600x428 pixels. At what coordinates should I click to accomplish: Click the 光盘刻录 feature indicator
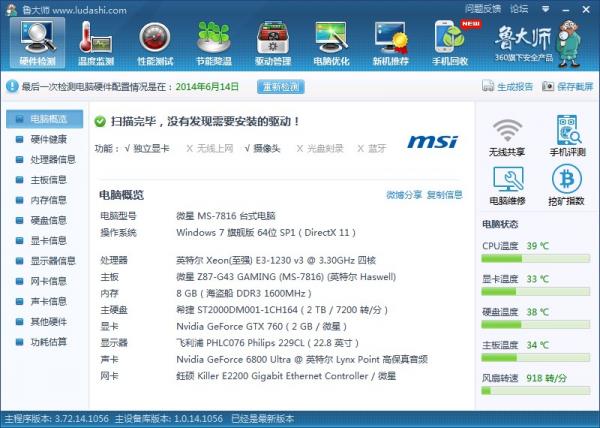pyautogui.click(x=320, y=148)
